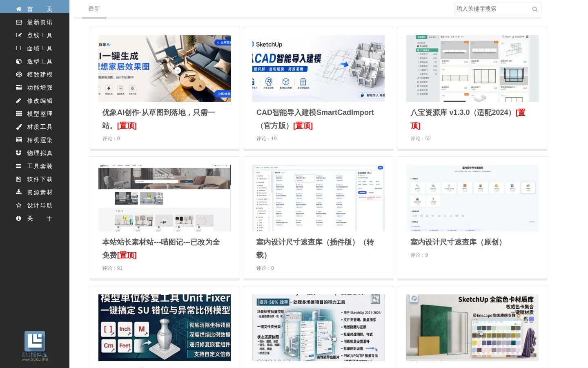588x368 pixels.
Task: Click the bars icon beside 工具套装
Action: click(18, 166)
